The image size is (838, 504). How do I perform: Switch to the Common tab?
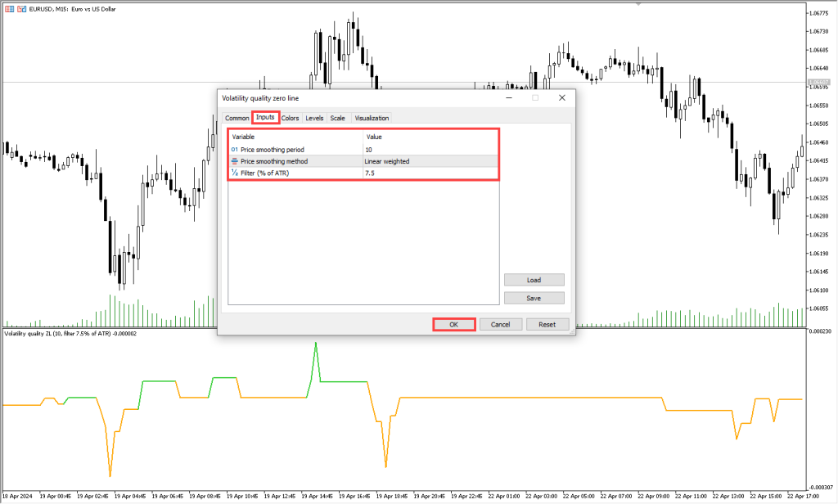237,118
